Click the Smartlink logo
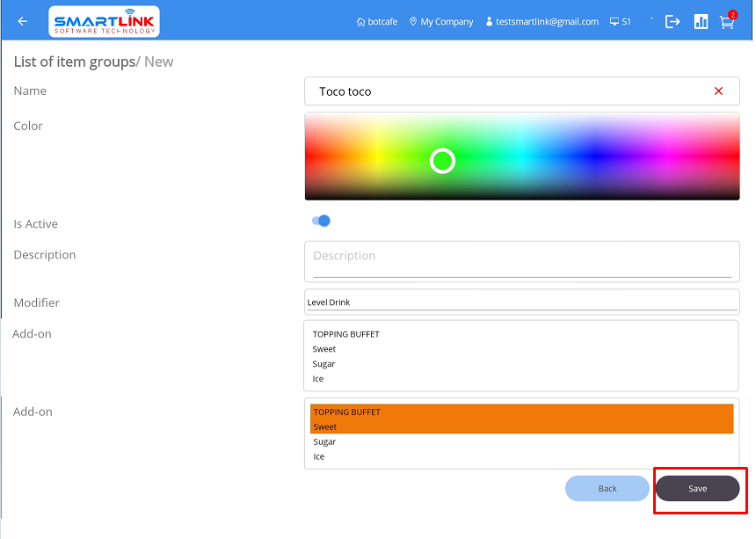Image resolution: width=756 pixels, height=539 pixels. [x=104, y=22]
